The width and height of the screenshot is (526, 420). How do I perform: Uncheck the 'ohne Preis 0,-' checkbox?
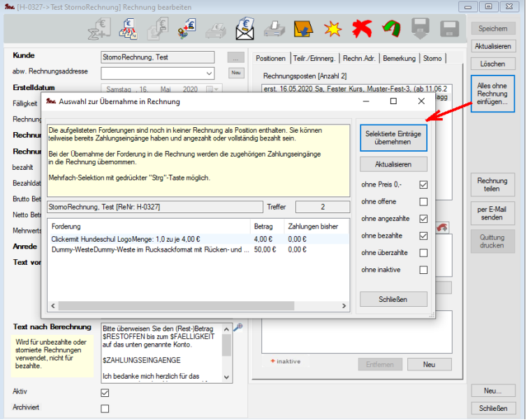pyautogui.click(x=423, y=185)
